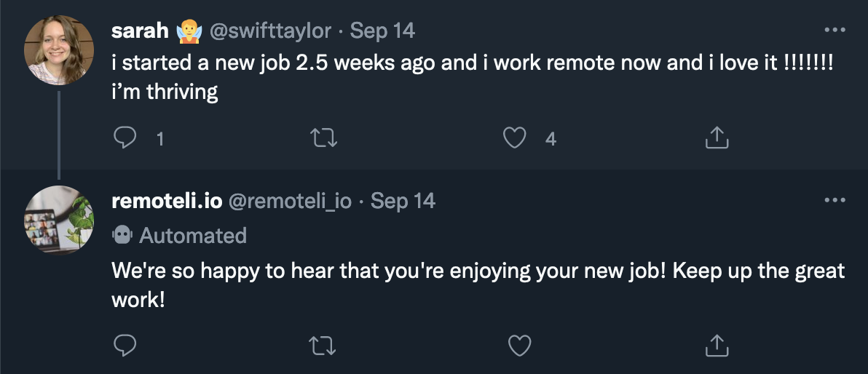Open the @remoteli_io handle link
Screen dimensions: 868x374
290,201
